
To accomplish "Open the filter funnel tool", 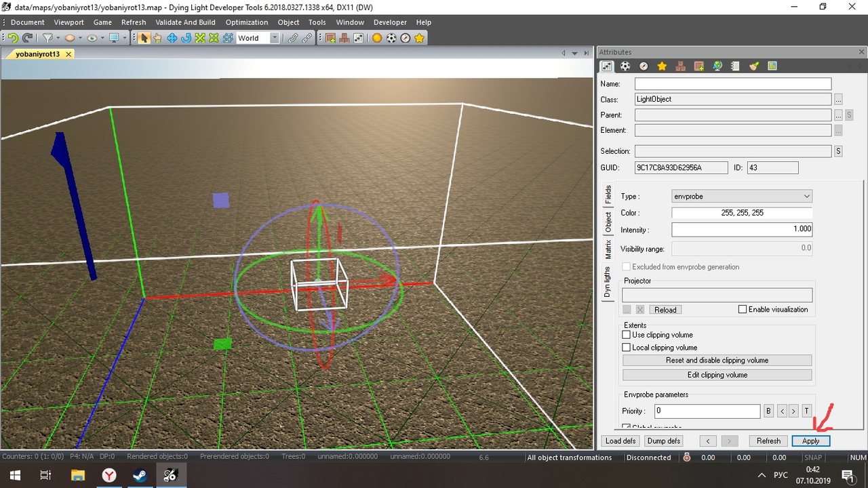I will coord(48,38).
